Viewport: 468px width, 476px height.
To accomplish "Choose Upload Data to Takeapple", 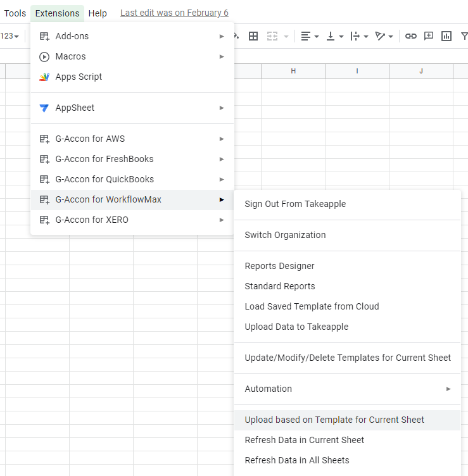I will point(348,327).
